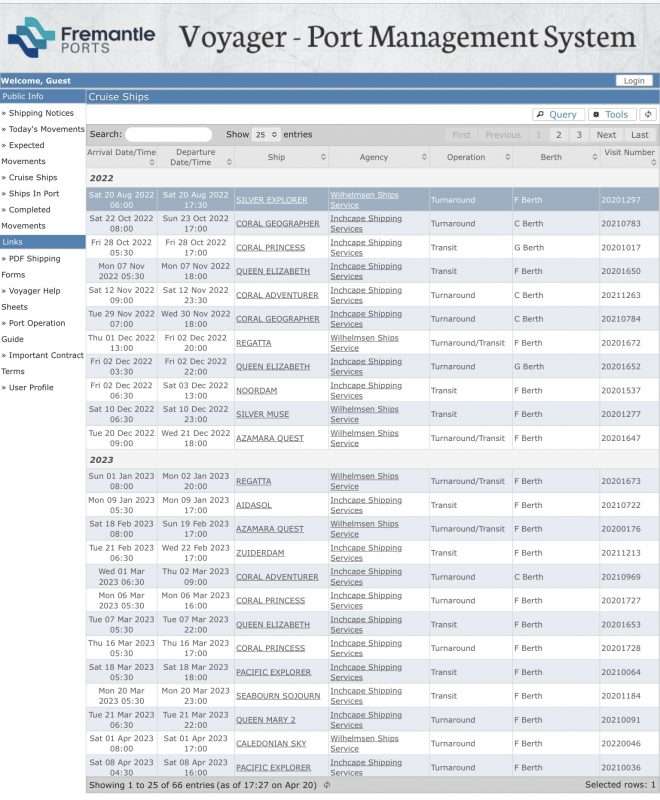Open PDF Shipping Forms link

pyautogui.click(x=31, y=266)
